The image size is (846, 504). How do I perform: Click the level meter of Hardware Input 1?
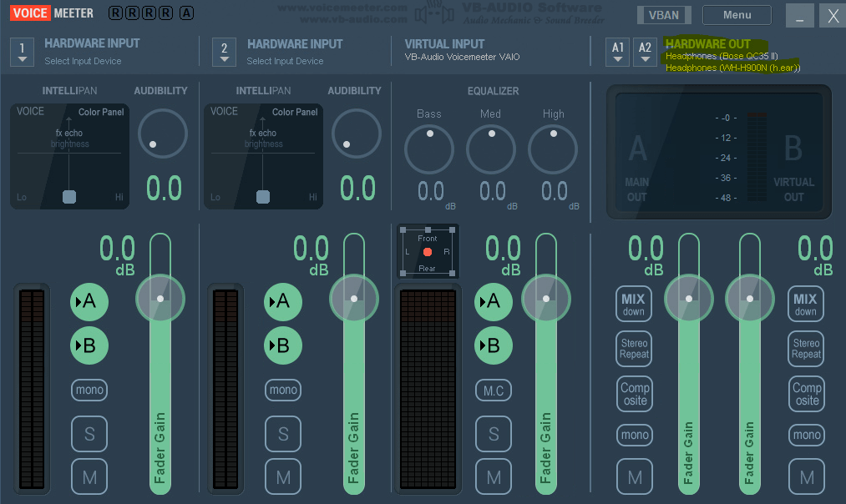pyautogui.click(x=32, y=389)
